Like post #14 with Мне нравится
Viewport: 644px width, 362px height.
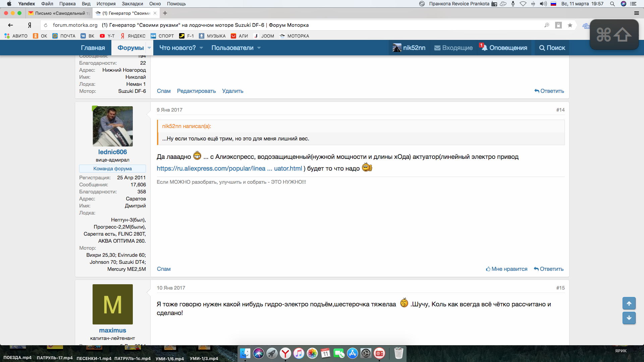tap(506, 269)
